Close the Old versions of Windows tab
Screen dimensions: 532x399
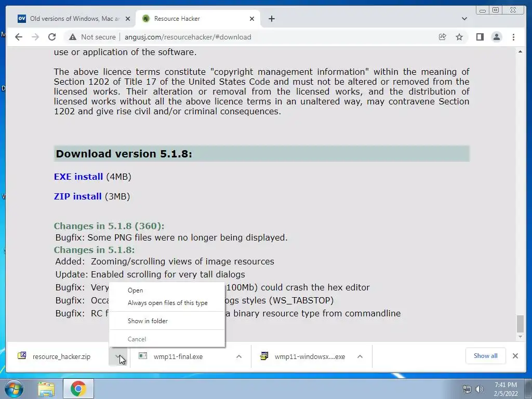(128, 19)
